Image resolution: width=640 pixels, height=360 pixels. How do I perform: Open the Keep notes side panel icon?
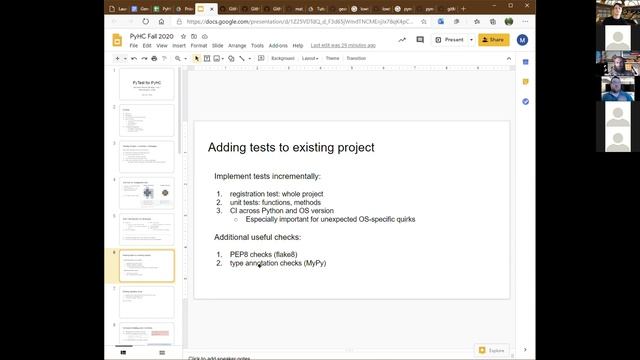point(526,82)
